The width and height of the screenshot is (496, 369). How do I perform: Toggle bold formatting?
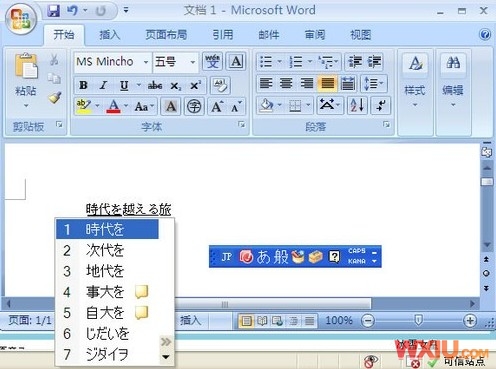coord(83,85)
